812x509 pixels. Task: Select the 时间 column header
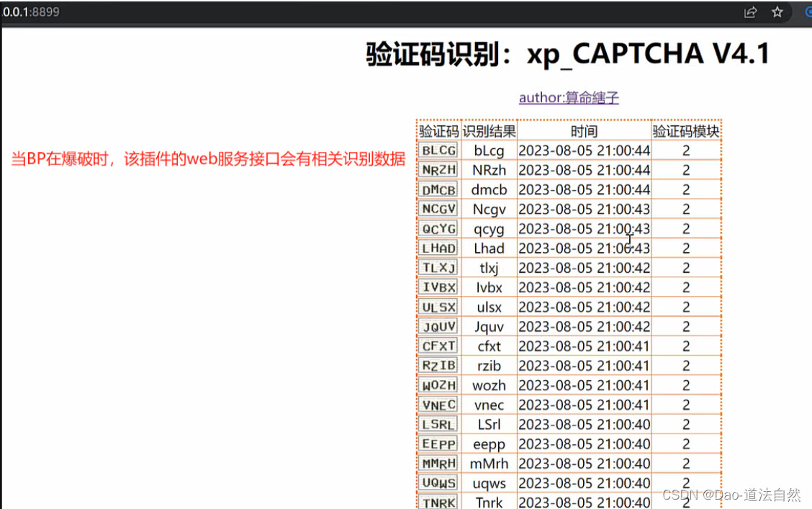click(x=584, y=131)
